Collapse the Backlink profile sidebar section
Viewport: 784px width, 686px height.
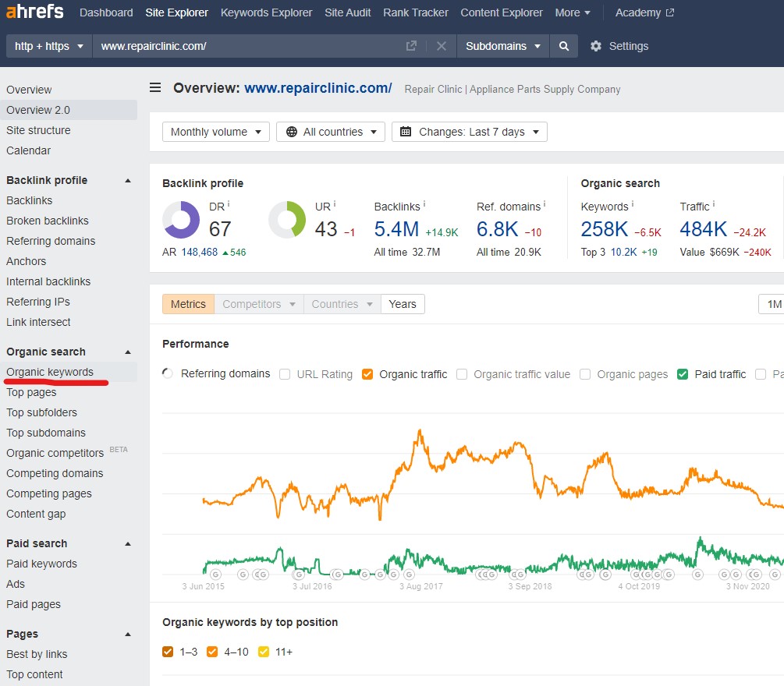(x=128, y=180)
